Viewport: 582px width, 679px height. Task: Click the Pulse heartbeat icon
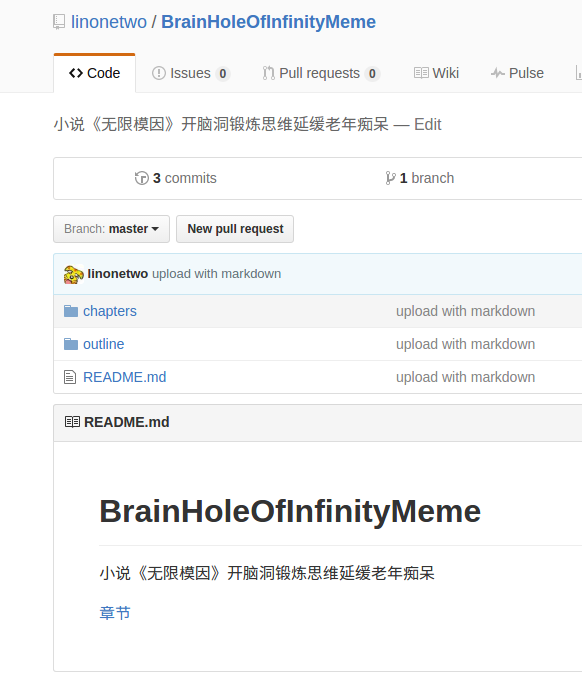[498, 73]
